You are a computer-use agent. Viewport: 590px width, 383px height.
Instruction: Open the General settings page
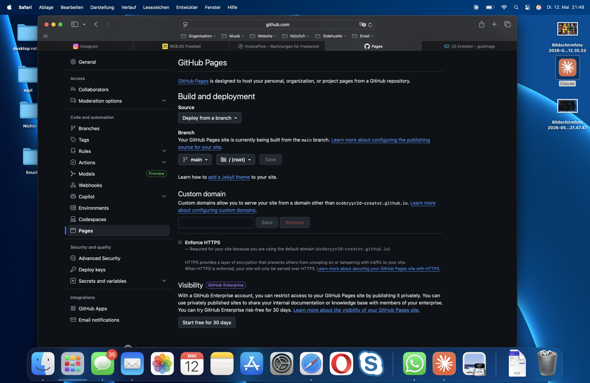(x=87, y=62)
